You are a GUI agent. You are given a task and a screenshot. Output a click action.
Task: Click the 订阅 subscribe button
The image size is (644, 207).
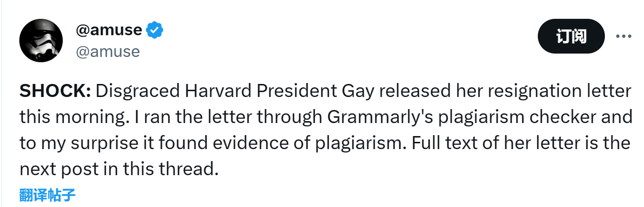click(571, 36)
